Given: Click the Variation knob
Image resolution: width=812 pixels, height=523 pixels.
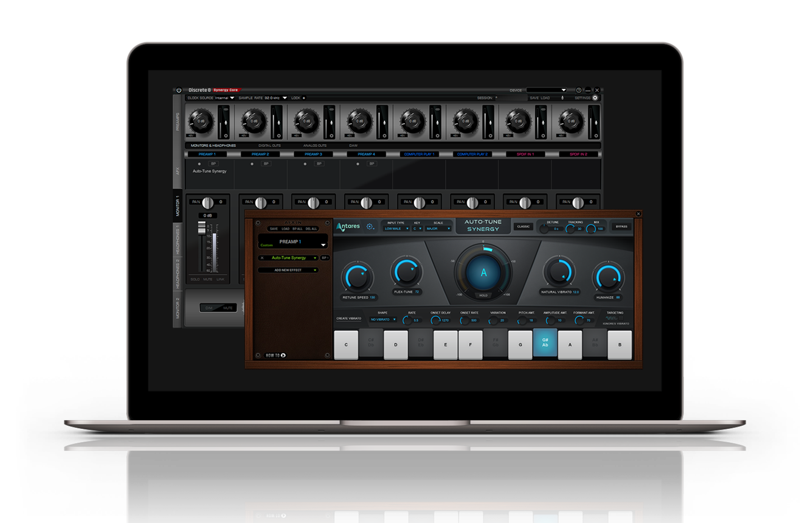Looking at the screenshot, I should [x=493, y=321].
